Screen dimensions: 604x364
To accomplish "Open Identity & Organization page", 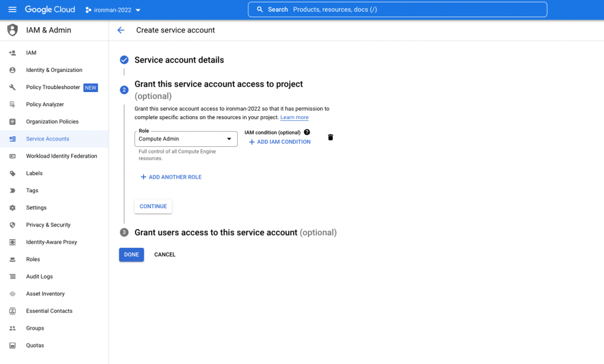I will [x=54, y=70].
